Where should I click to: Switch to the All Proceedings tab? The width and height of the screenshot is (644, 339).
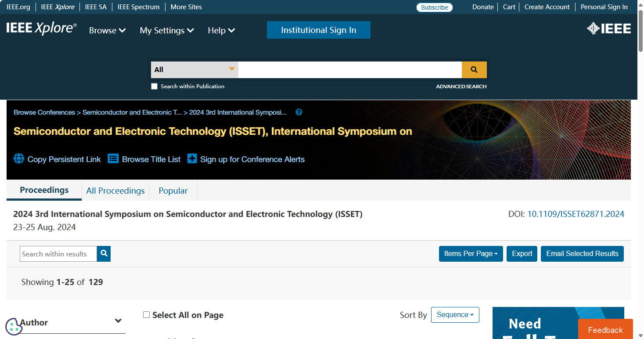click(115, 191)
